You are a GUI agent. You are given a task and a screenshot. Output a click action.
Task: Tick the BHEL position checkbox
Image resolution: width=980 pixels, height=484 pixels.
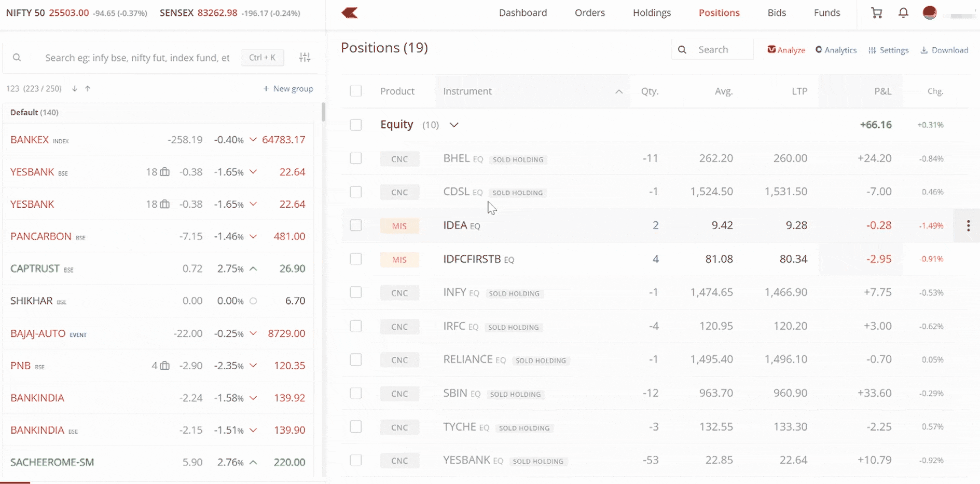tap(356, 158)
